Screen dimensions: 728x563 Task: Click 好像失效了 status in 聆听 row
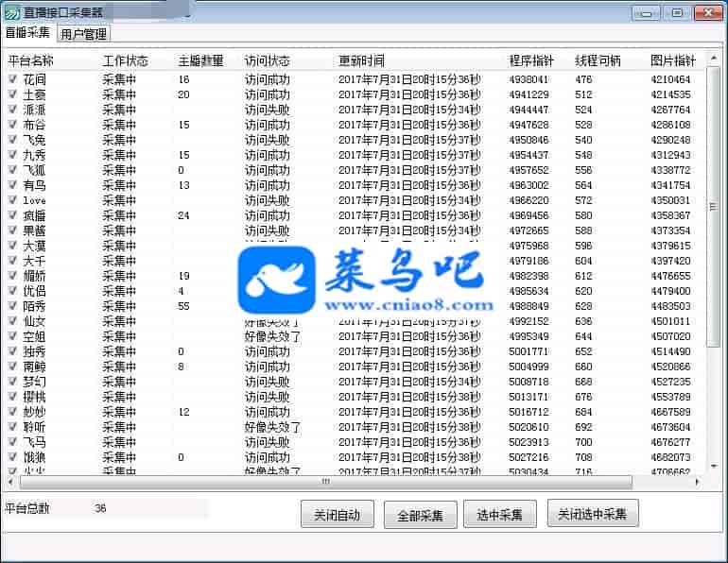272,427
